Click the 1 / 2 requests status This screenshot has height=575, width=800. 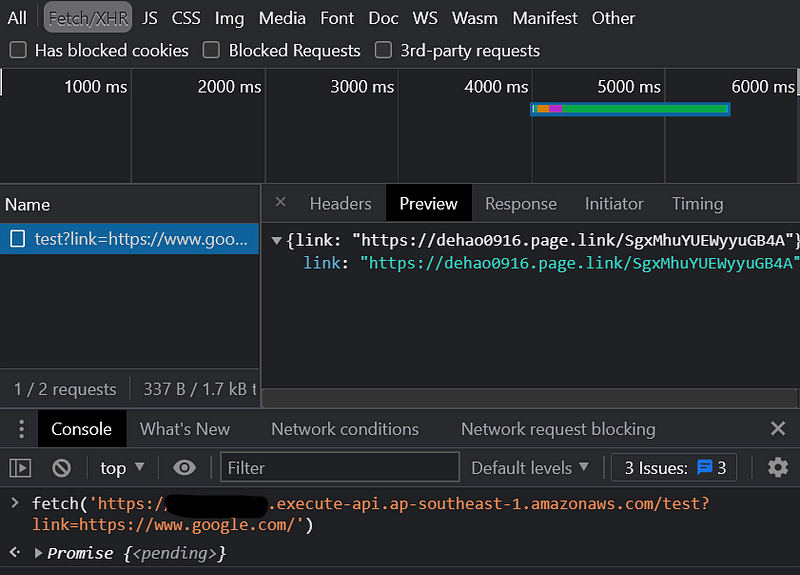coord(65,389)
